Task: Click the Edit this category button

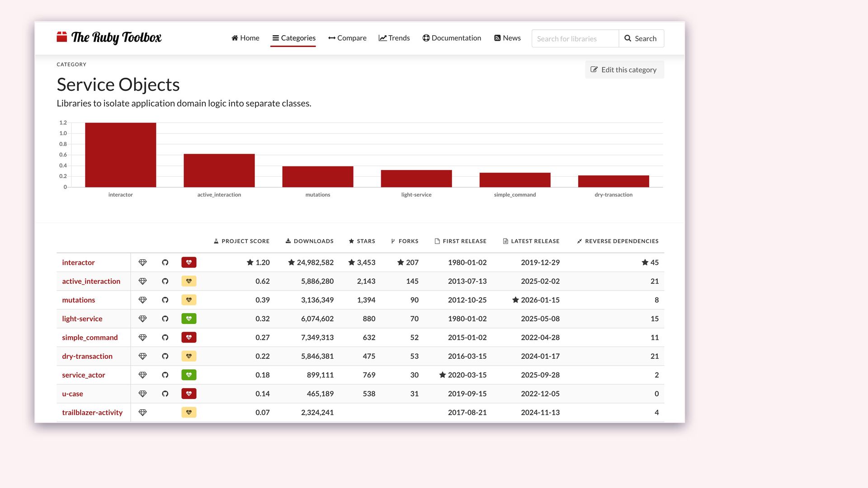Action: pyautogui.click(x=624, y=70)
